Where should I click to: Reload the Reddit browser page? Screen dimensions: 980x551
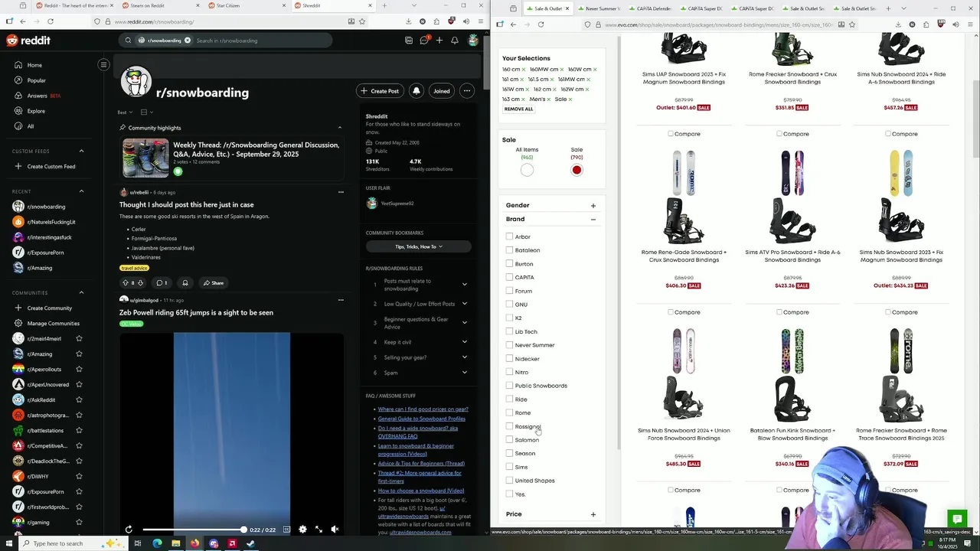[x=51, y=21]
